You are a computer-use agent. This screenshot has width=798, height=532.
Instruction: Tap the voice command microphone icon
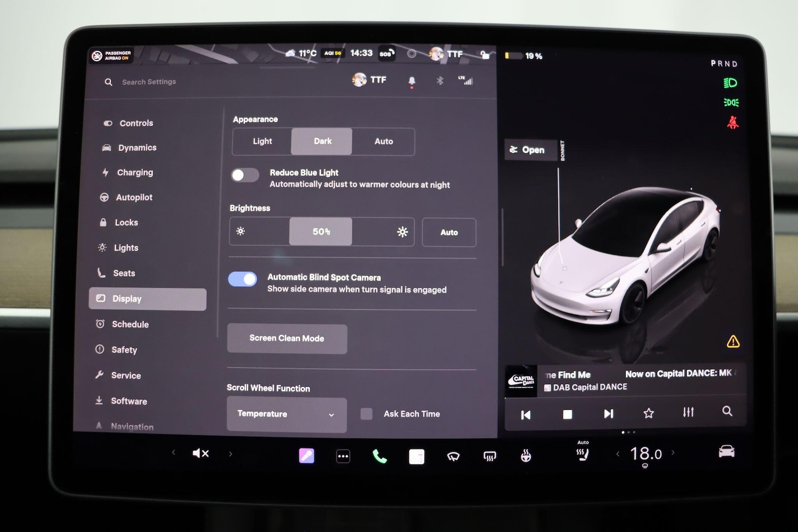[307, 455]
